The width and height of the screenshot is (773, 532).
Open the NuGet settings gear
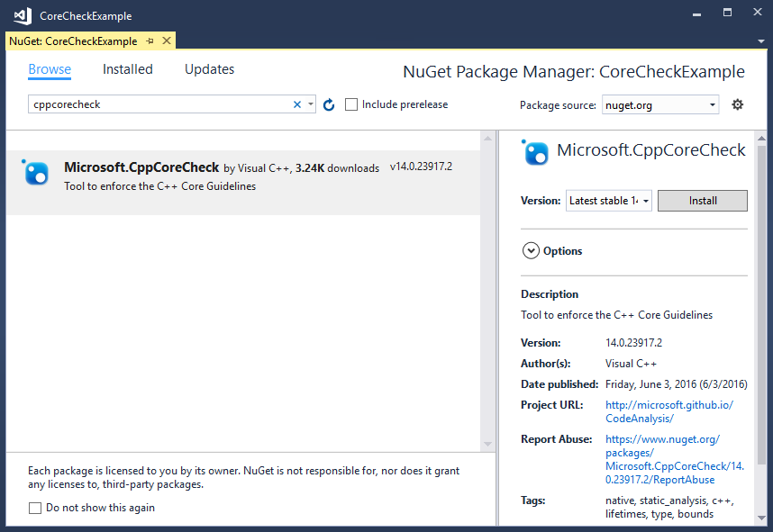(738, 104)
